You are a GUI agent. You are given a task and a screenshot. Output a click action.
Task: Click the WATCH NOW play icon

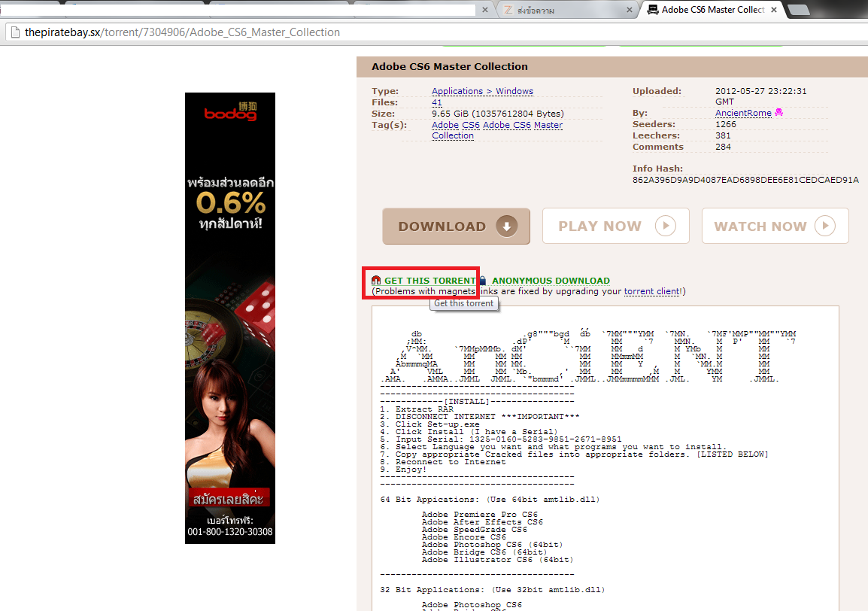click(825, 226)
